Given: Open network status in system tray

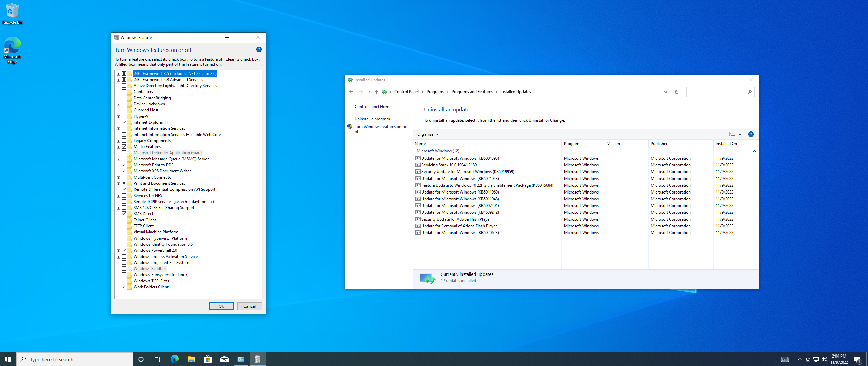Looking at the screenshot, I should pyautogui.click(x=816, y=359).
